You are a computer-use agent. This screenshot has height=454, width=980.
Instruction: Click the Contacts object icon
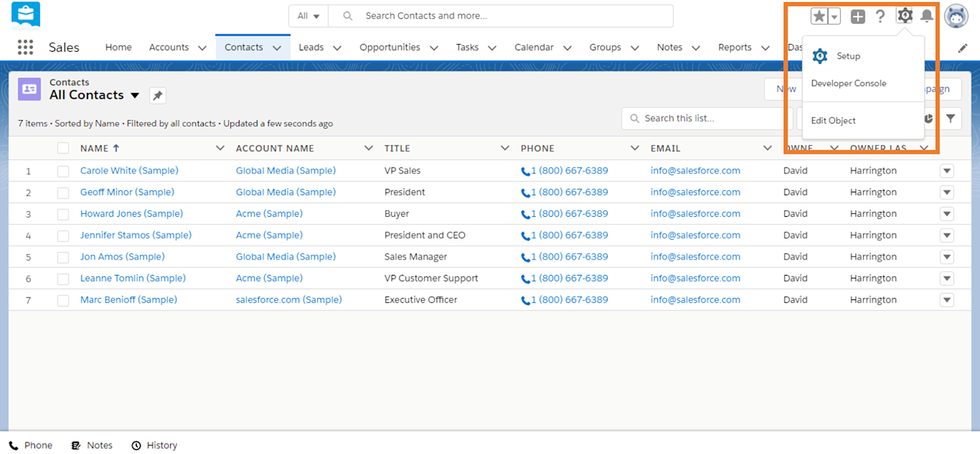[29, 89]
